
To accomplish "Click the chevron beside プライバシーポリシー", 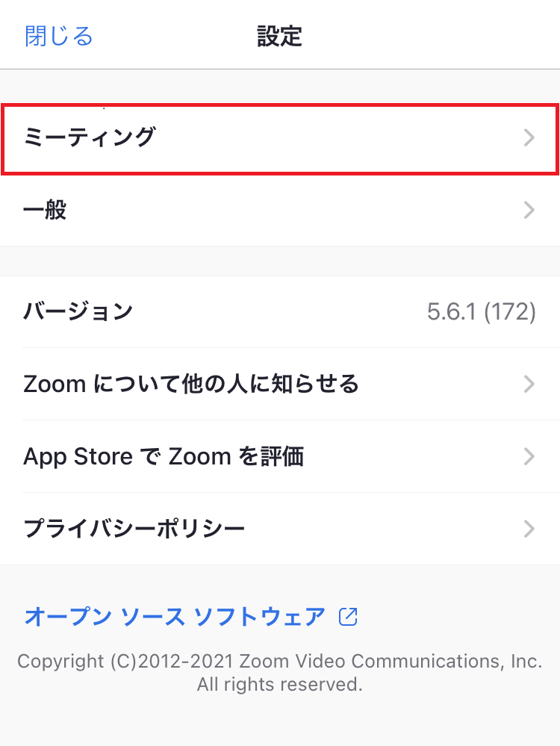I will pyautogui.click(x=529, y=529).
